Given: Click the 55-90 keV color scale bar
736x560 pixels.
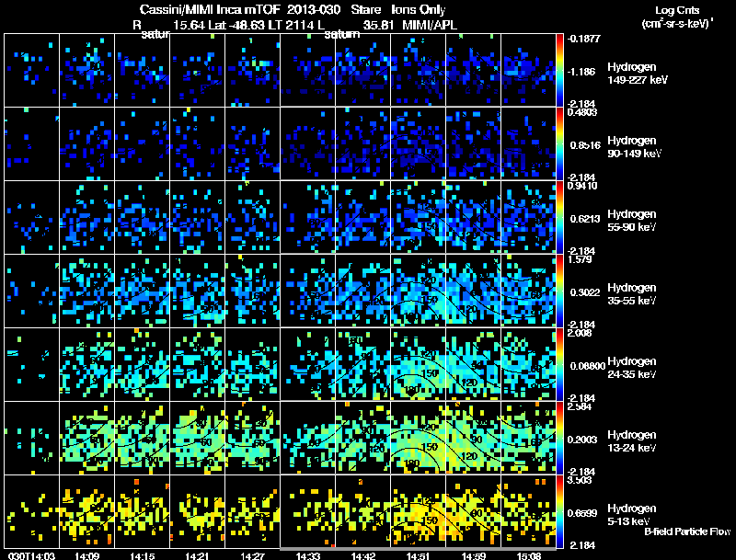Looking at the screenshot, I should 559,218.
